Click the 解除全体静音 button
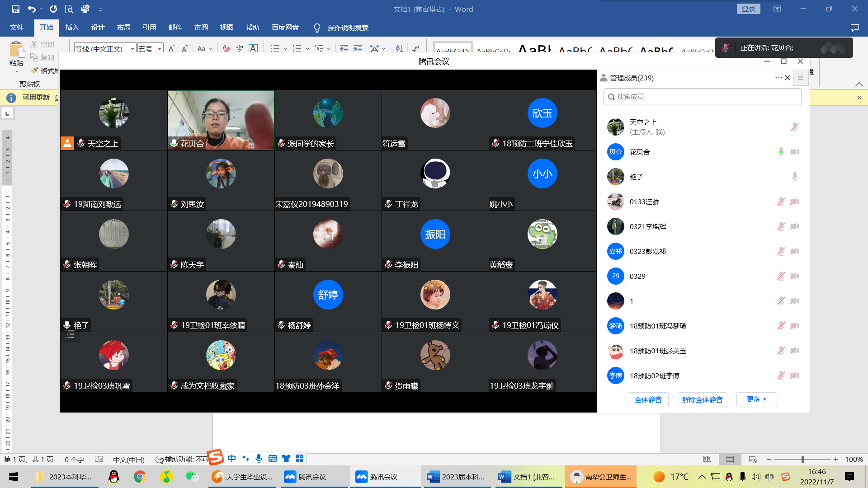 pyautogui.click(x=702, y=399)
